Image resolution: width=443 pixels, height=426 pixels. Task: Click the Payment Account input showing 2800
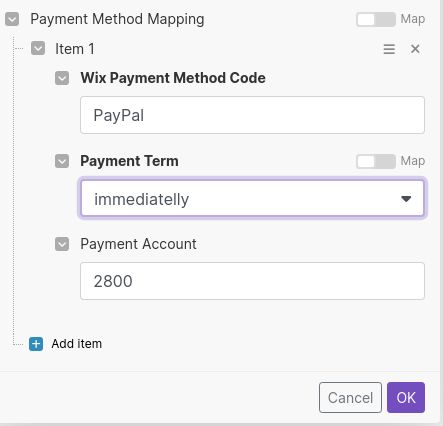tap(252, 281)
